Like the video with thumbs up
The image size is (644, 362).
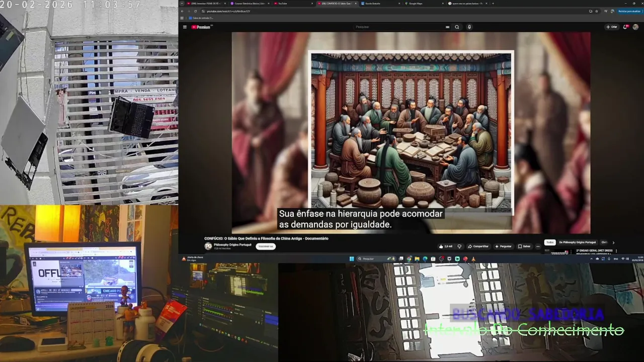pos(446,246)
